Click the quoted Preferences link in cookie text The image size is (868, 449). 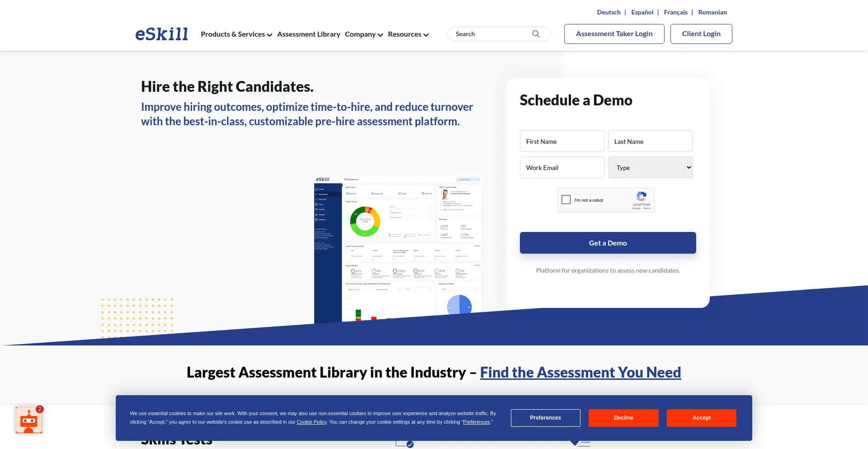(x=476, y=422)
